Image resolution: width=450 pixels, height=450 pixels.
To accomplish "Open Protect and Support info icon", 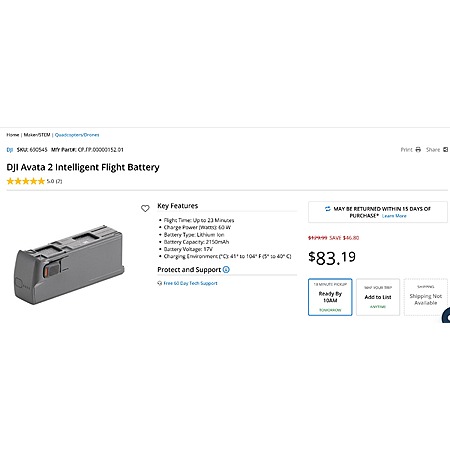I will point(226,269).
